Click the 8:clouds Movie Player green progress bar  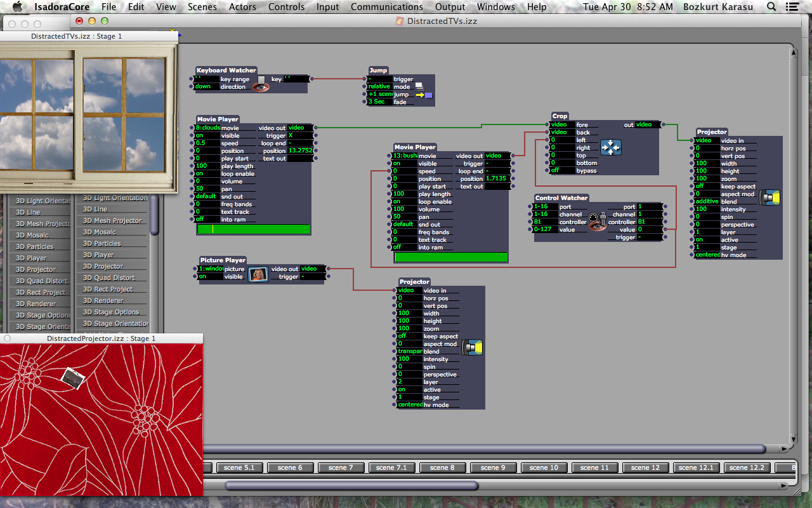(253, 229)
